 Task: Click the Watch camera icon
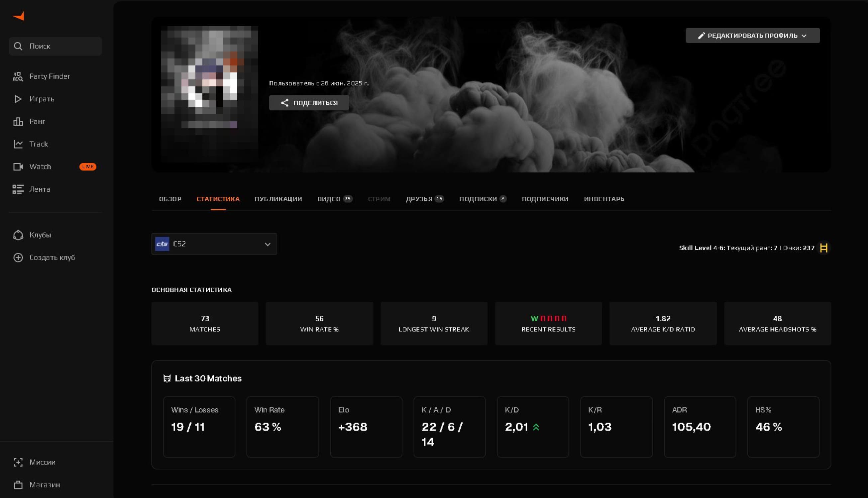(x=18, y=166)
